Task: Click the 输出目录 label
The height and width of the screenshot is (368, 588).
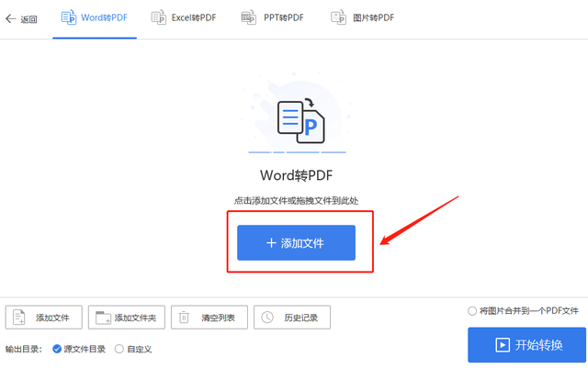Action: 24,349
